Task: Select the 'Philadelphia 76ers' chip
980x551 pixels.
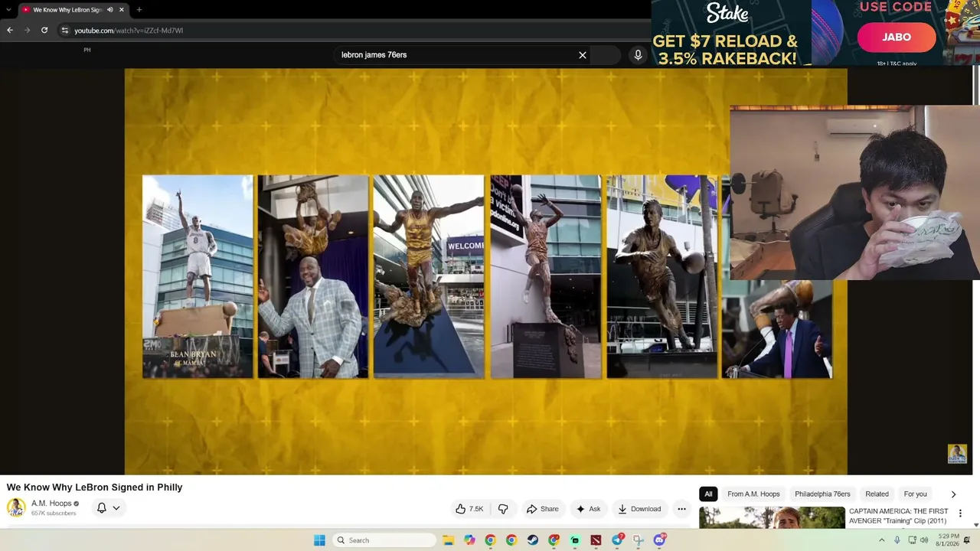Action: point(822,494)
